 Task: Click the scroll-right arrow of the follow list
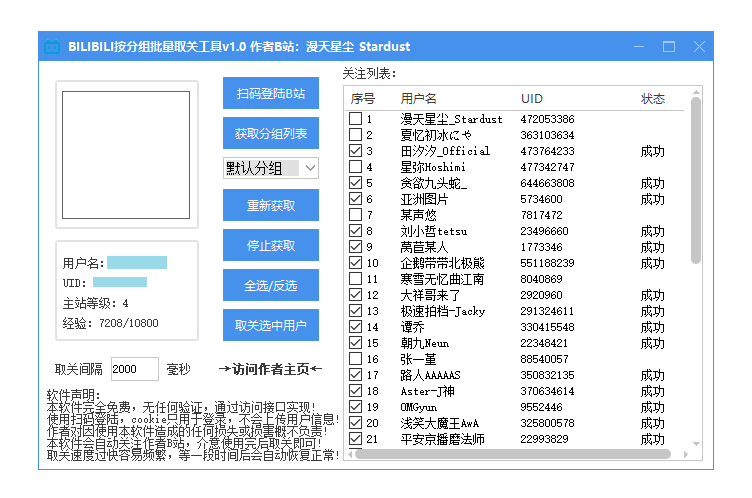point(686,454)
